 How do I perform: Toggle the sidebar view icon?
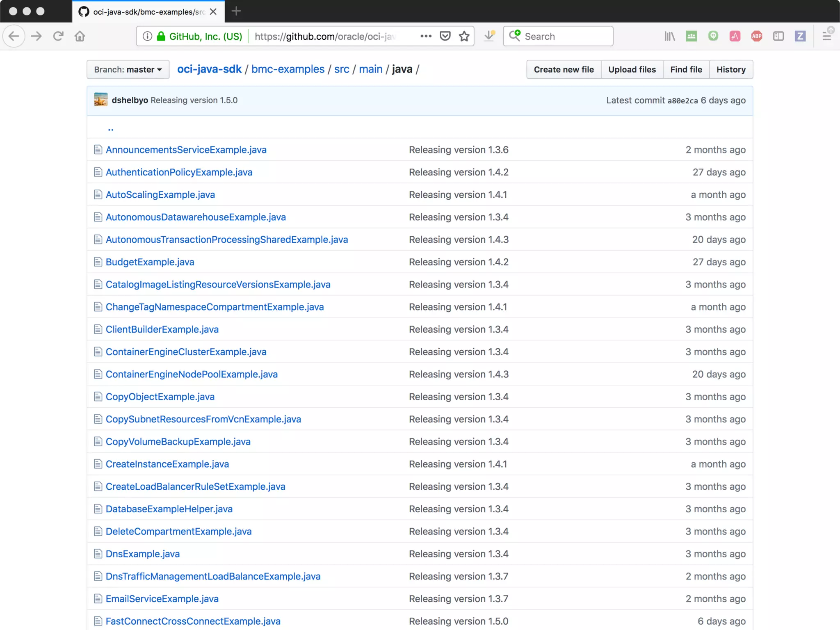click(x=778, y=36)
